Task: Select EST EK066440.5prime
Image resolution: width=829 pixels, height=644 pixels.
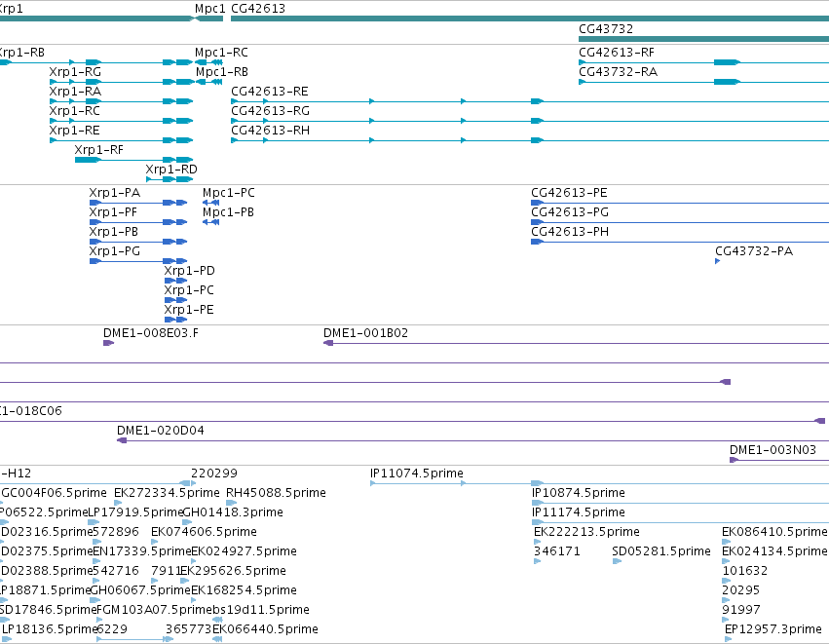Action: click(265, 629)
